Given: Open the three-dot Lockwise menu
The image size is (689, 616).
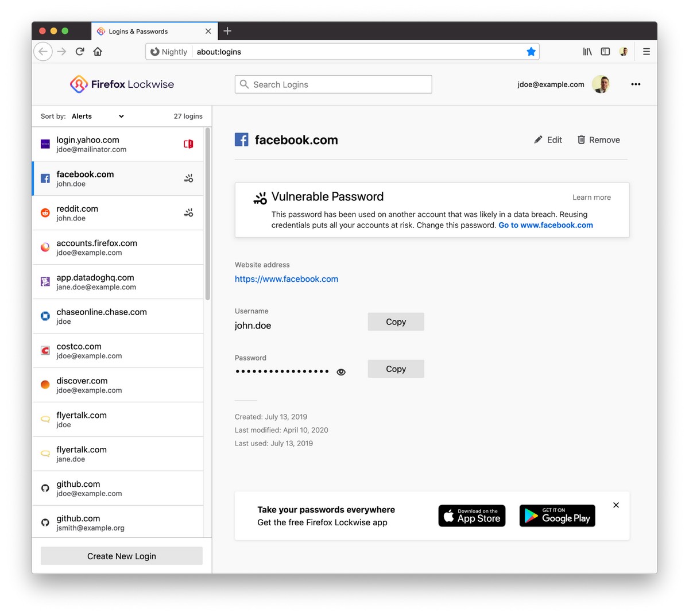Looking at the screenshot, I should click(636, 84).
